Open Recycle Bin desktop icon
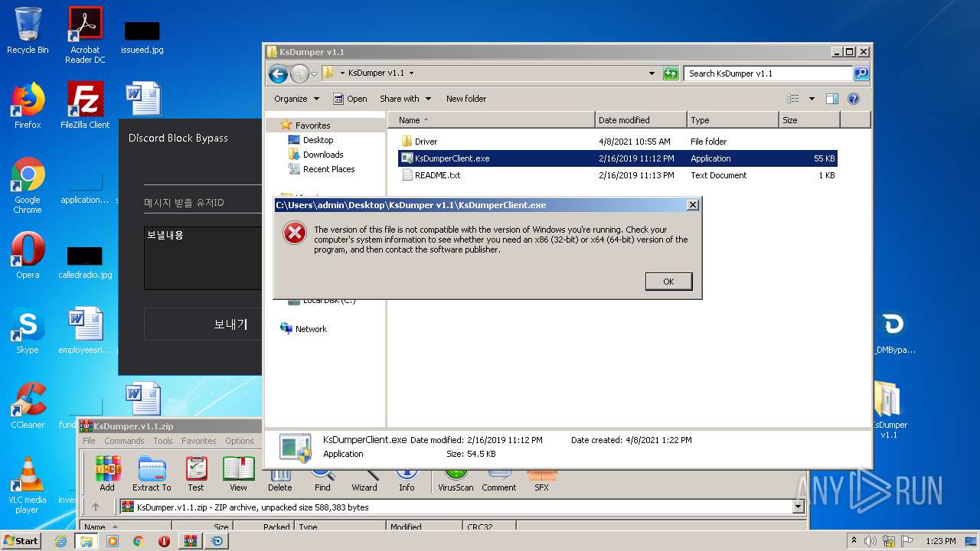Screen dimensions: 980x551 [x=28, y=31]
